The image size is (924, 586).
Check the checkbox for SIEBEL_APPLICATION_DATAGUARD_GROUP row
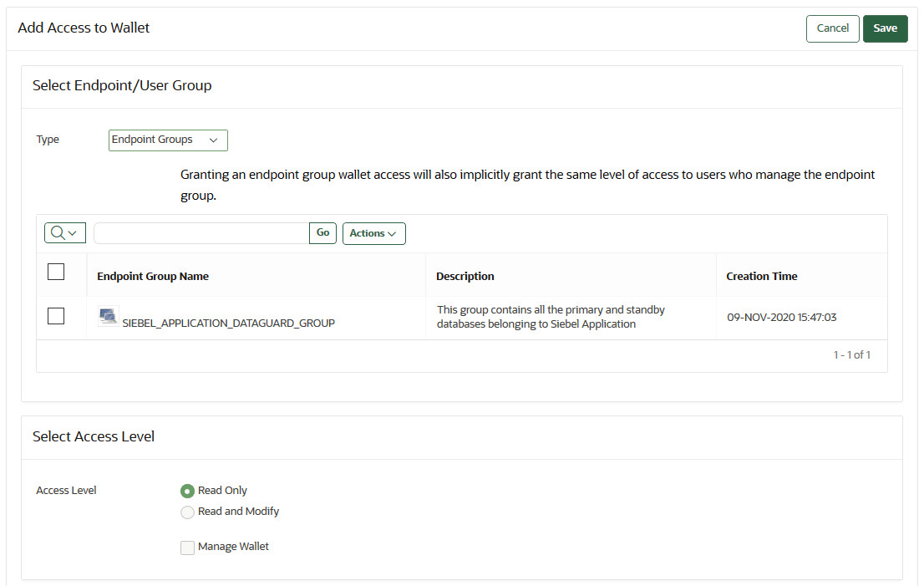55,316
